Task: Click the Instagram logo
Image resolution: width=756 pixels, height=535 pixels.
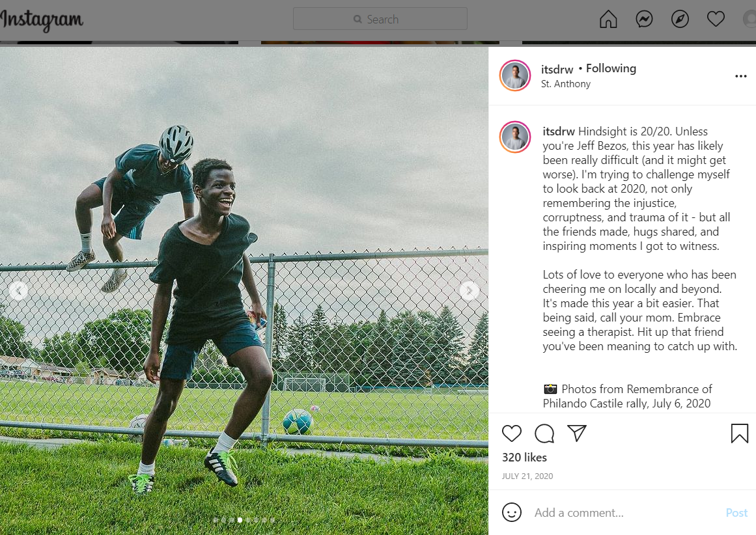Action: pyautogui.click(x=42, y=20)
